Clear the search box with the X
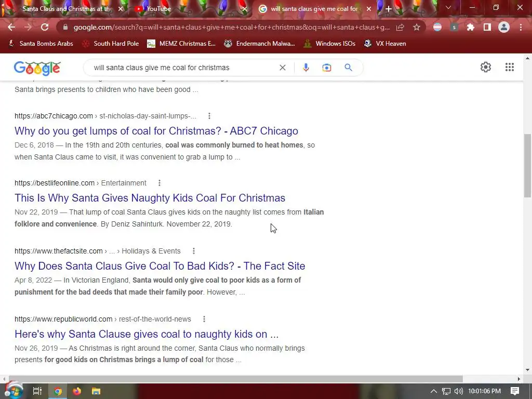532x399 pixels. (282, 68)
